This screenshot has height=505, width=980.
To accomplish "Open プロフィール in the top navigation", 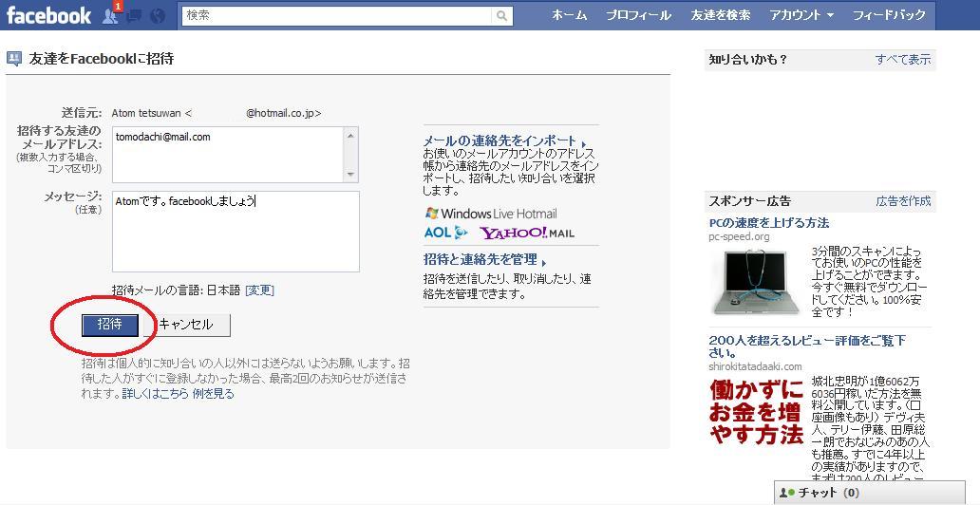I will pyautogui.click(x=638, y=15).
